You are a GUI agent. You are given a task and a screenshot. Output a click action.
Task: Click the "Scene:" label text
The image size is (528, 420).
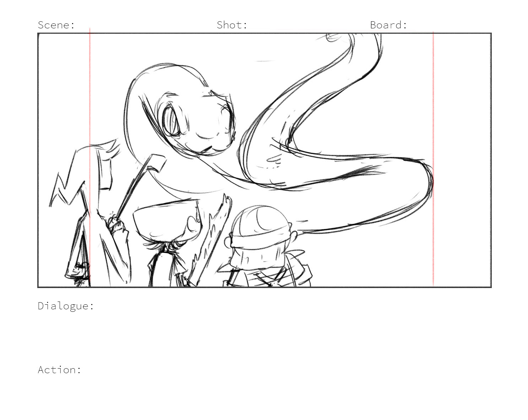point(56,25)
